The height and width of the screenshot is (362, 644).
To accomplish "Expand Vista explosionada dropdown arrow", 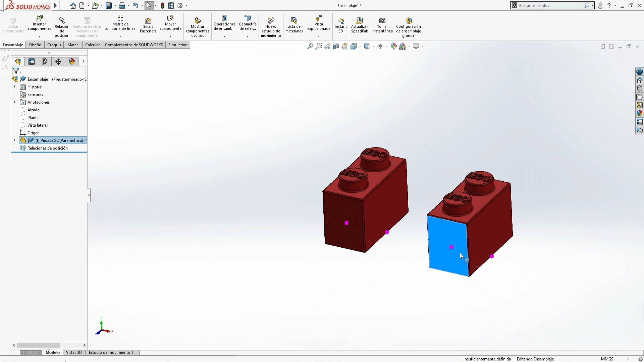I will (319, 36).
